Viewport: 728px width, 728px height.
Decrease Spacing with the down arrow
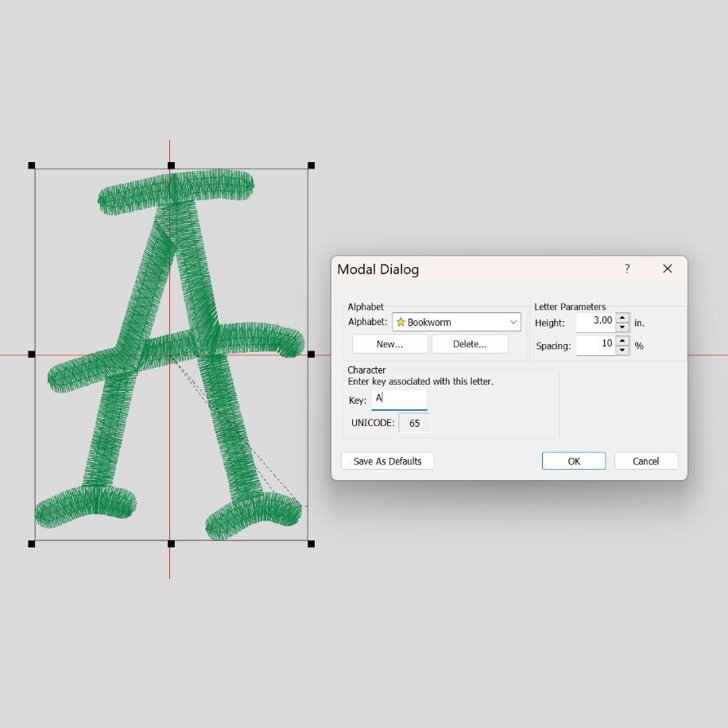click(622, 350)
